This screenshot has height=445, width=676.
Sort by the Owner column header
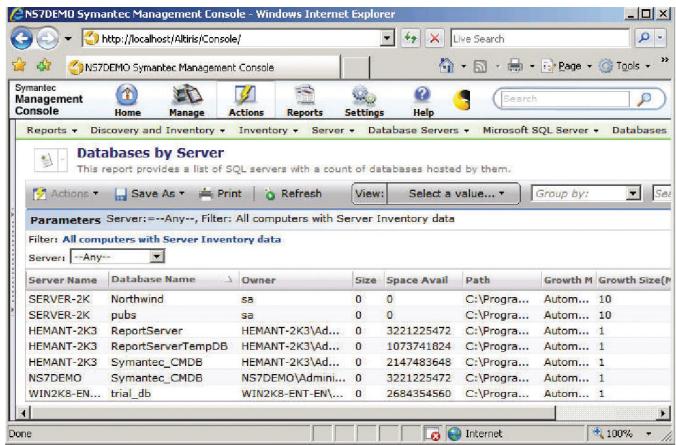[x=295, y=280]
